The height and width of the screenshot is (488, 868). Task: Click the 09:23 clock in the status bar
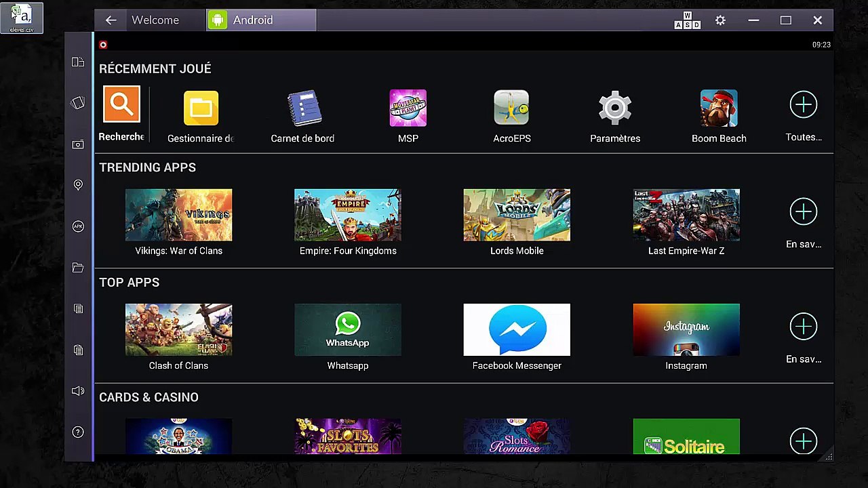(821, 45)
